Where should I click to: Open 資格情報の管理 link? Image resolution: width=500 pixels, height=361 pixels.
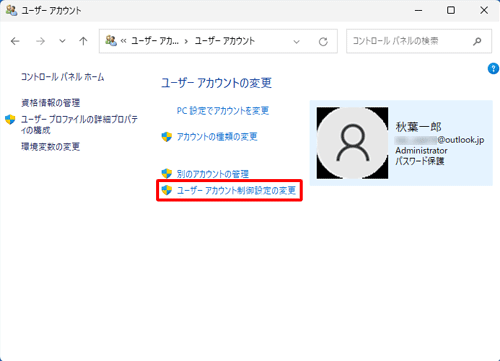[x=51, y=103]
